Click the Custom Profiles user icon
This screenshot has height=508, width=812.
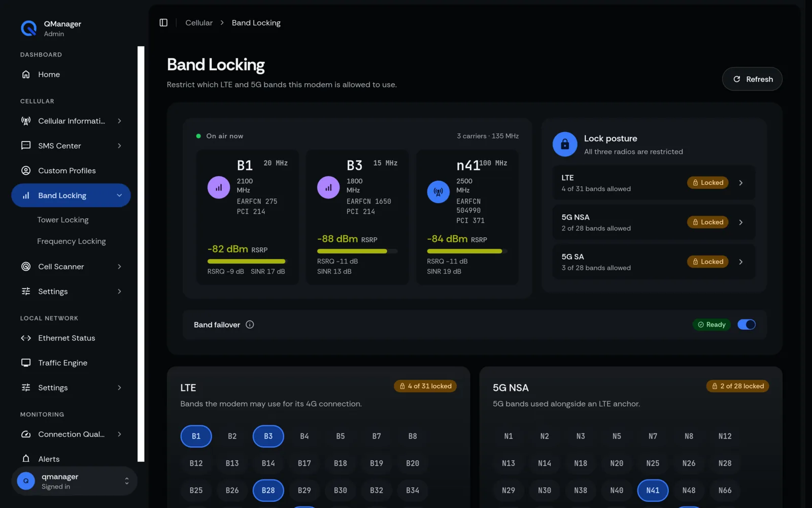pyautogui.click(x=26, y=171)
